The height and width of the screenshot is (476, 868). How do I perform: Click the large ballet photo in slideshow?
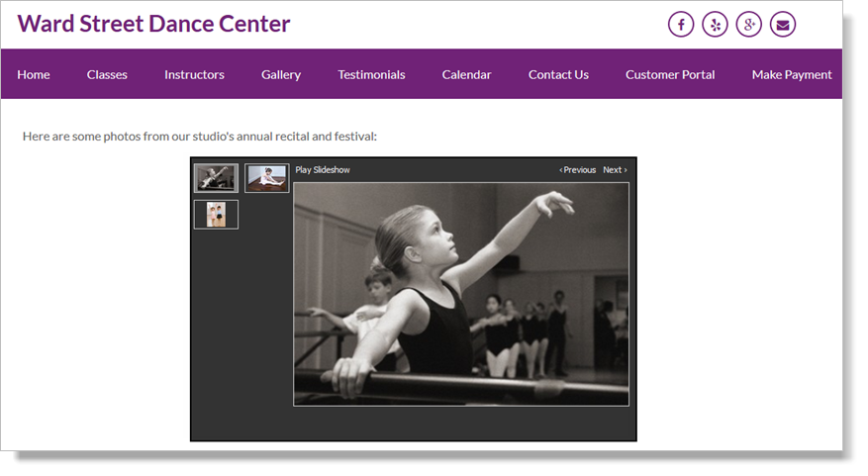(x=461, y=295)
